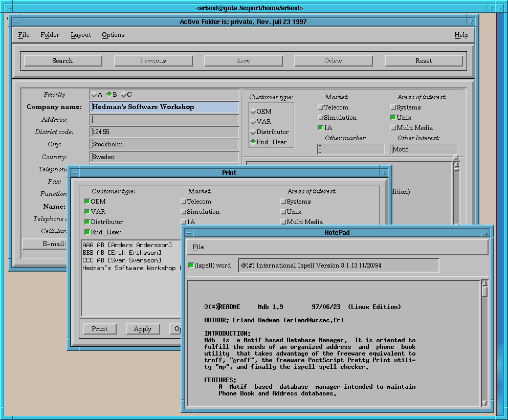Viewport: 508px width, 420px height.
Task: Open the NotePad File menu
Action: 198,247
